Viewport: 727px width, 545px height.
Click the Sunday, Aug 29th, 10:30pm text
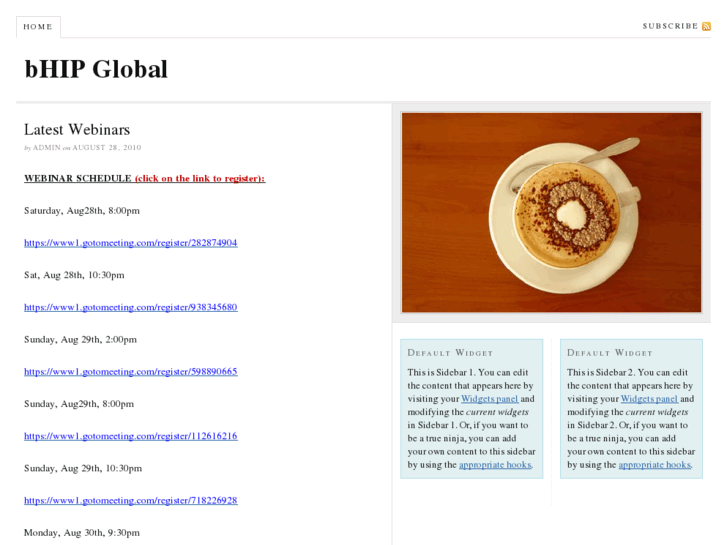pyautogui.click(x=83, y=468)
